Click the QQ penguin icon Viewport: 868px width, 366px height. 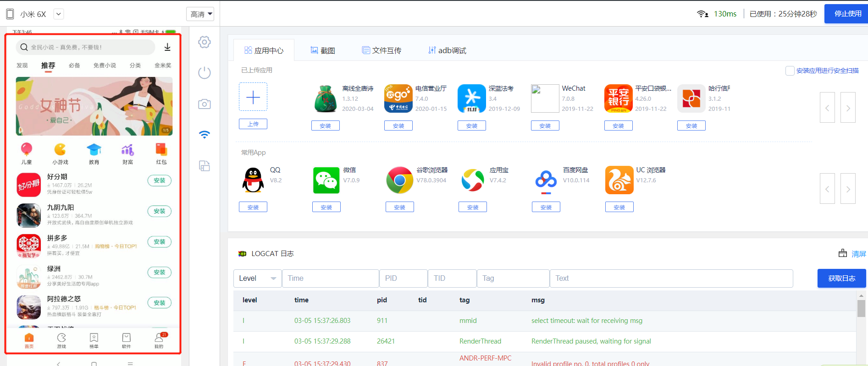pyautogui.click(x=253, y=180)
